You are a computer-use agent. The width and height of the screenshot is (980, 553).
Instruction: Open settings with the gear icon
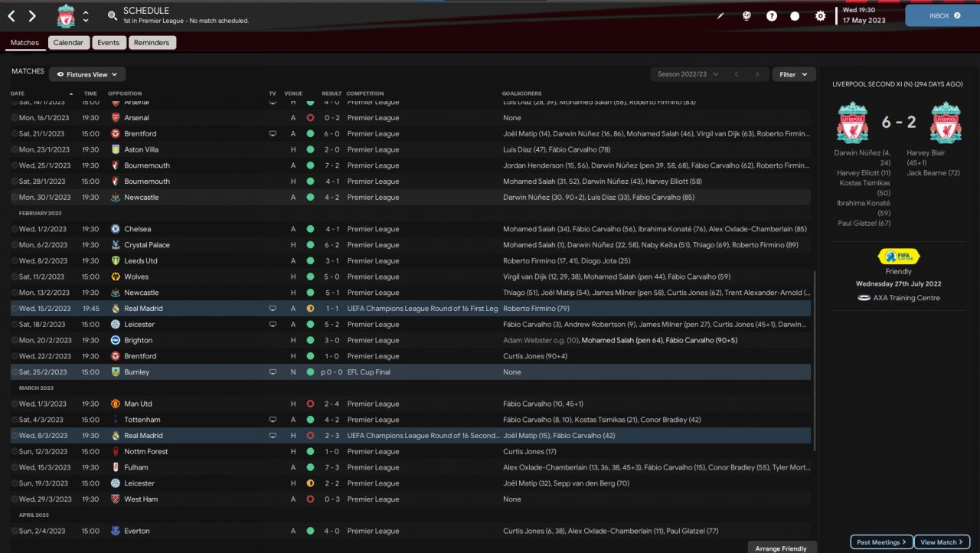(x=821, y=16)
